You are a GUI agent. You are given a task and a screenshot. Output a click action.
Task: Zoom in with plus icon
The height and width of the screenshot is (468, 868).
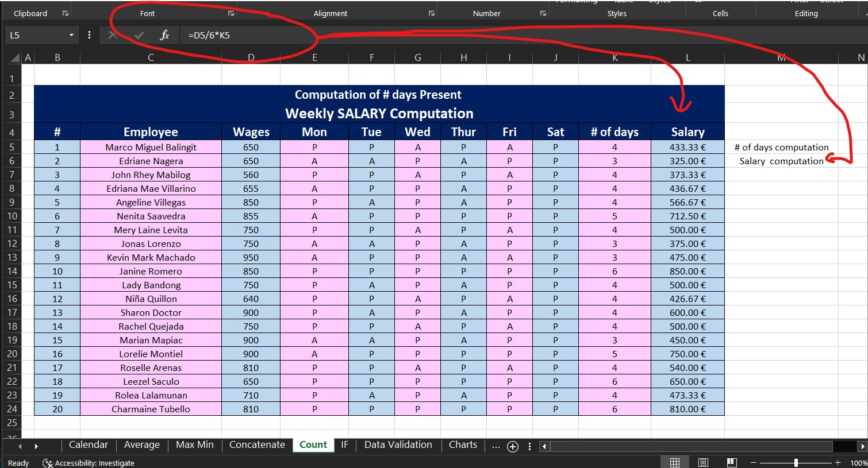838,462
